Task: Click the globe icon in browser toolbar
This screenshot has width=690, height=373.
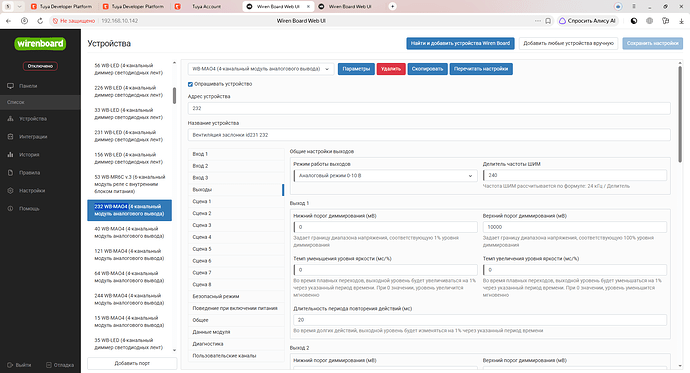Action: tap(650, 21)
